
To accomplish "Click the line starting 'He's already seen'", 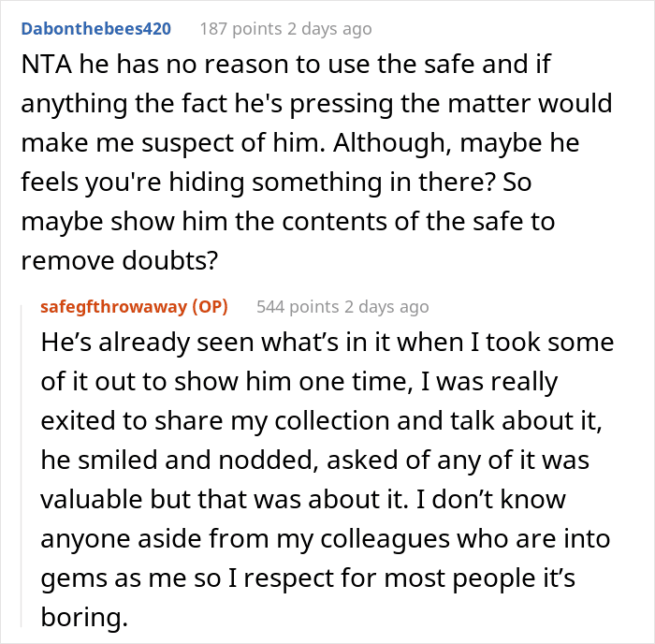I will 327,343.
